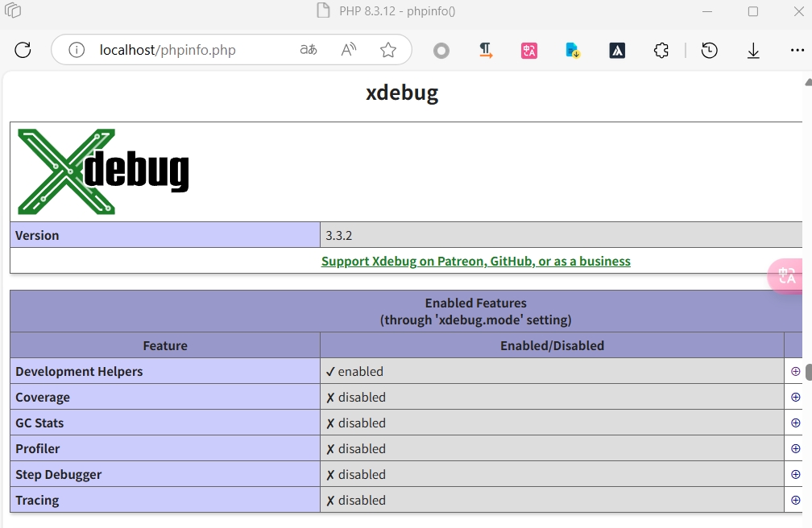
Task: Click the floating pink translate bubble
Action: (x=786, y=276)
